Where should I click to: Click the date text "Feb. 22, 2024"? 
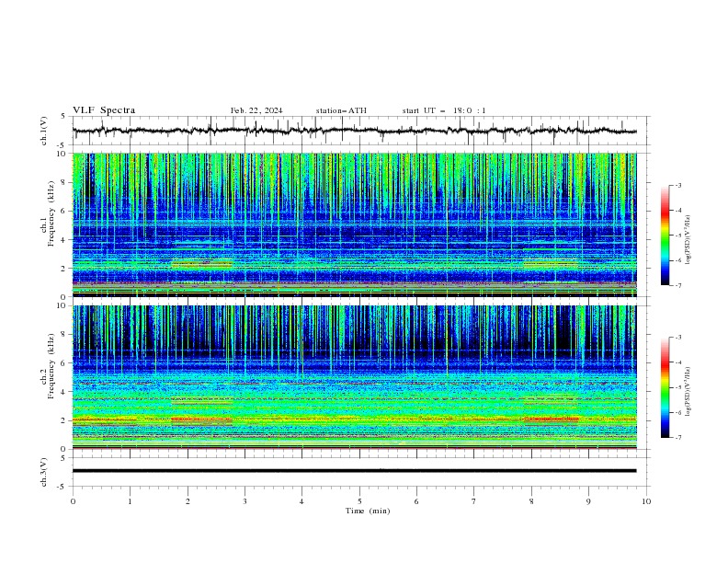pos(256,110)
